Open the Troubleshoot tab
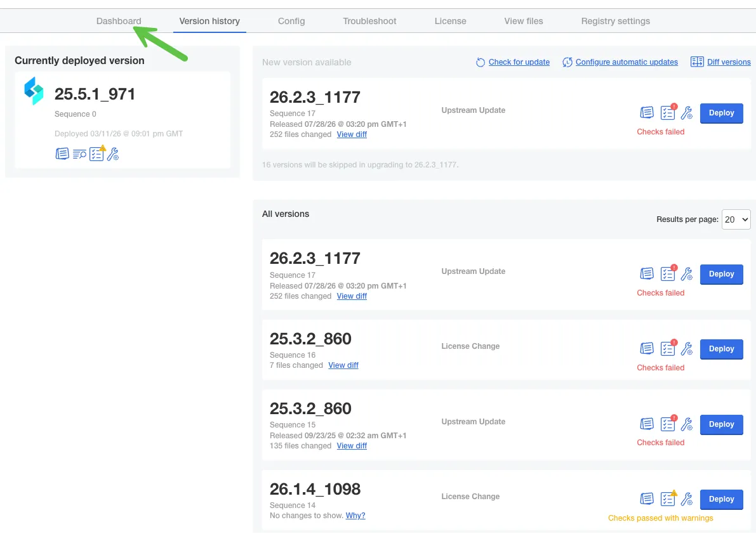This screenshot has height=534, width=756. 370,21
